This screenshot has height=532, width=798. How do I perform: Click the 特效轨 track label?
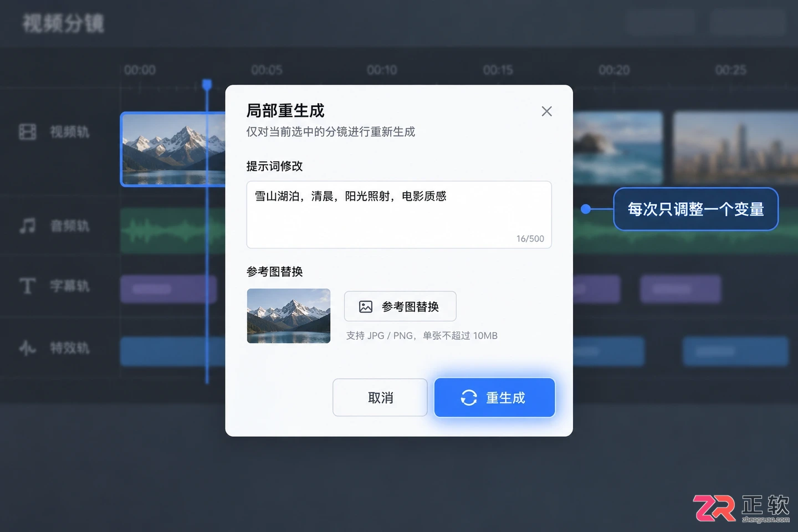70,348
